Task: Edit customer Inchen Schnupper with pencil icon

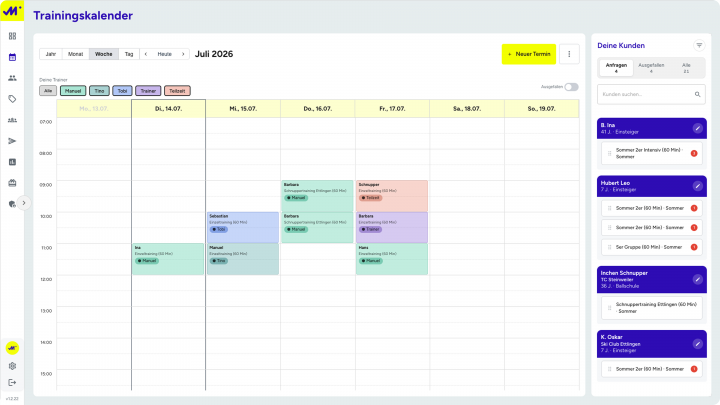Action: tap(698, 280)
